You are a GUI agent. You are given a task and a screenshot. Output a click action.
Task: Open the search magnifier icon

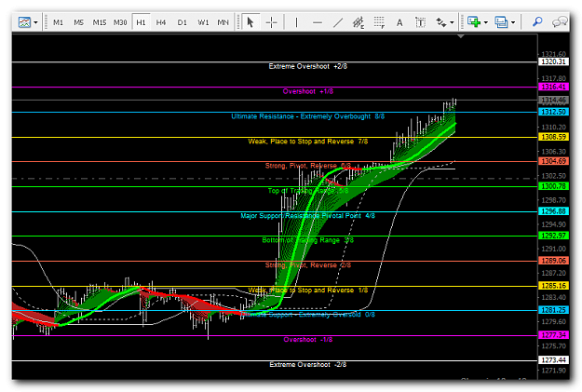(x=537, y=22)
